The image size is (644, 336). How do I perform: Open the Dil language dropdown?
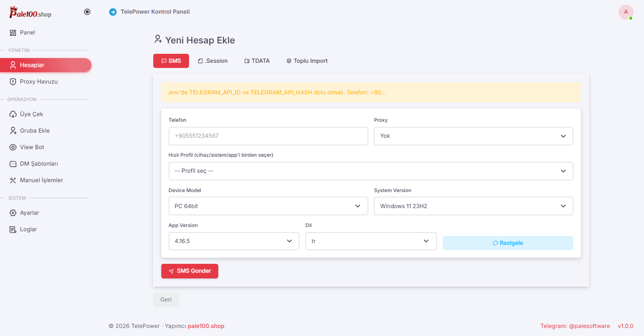[x=371, y=241]
